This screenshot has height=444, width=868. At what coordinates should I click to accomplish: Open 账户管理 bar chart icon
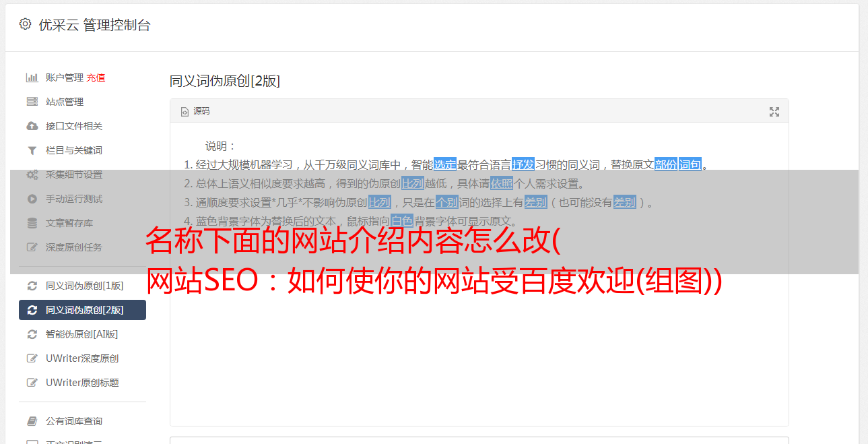(32, 77)
